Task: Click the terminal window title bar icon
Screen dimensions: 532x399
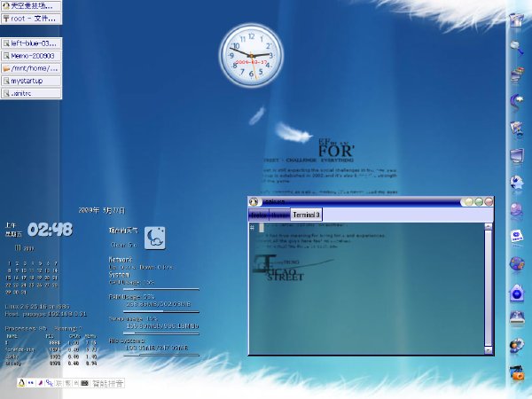Action: [254, 202]
